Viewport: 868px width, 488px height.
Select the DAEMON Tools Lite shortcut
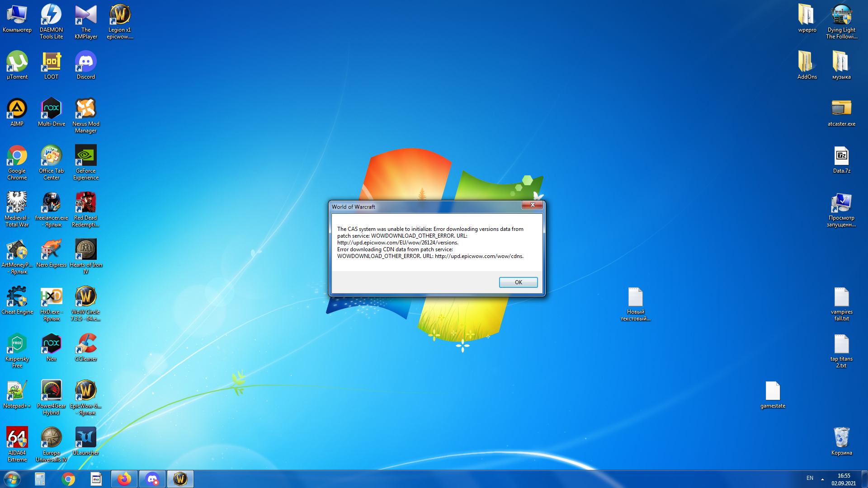tap(52, 22)
